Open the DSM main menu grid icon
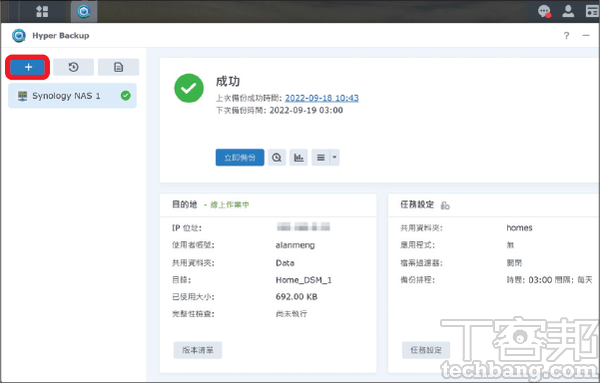This screenshot has height=383, width=600. click(x=42, y=11)
